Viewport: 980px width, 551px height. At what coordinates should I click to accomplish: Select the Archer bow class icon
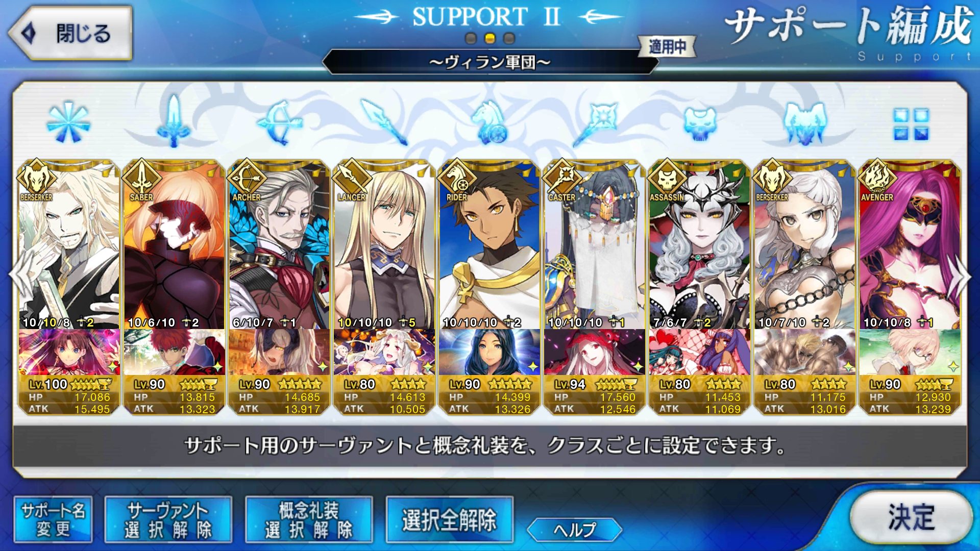coord(279,122)
